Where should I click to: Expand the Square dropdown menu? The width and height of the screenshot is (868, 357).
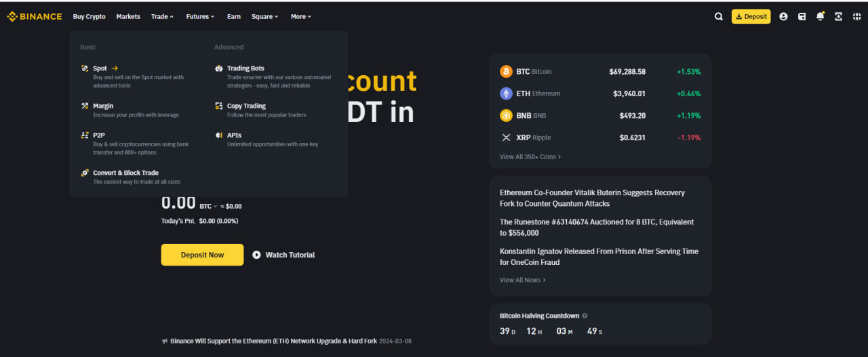[x=265, y=16]
